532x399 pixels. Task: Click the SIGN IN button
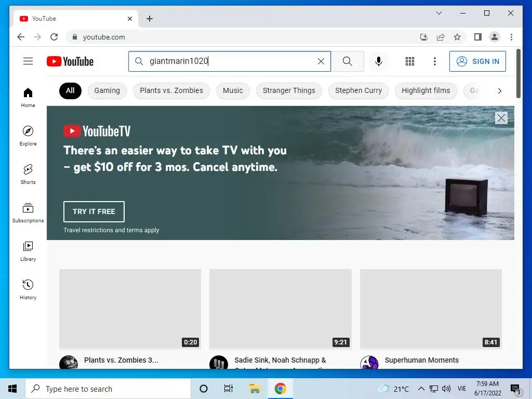pos(477,61)
